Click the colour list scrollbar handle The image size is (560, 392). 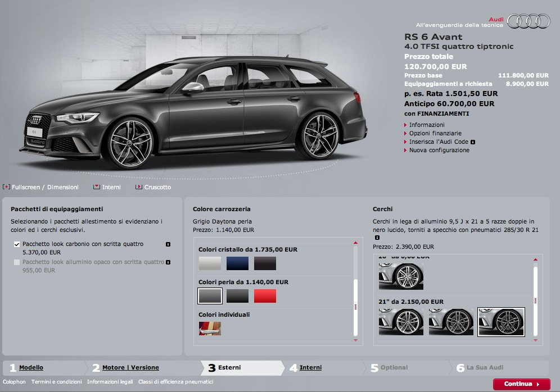pyautogui.click(x=355, y=307)
